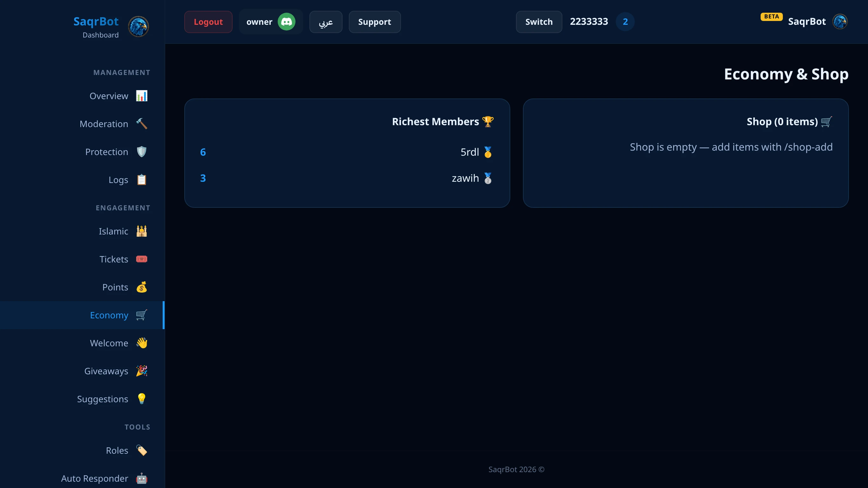Click the TOOLS section label
868x488 pixels.
tap(137, 427)
